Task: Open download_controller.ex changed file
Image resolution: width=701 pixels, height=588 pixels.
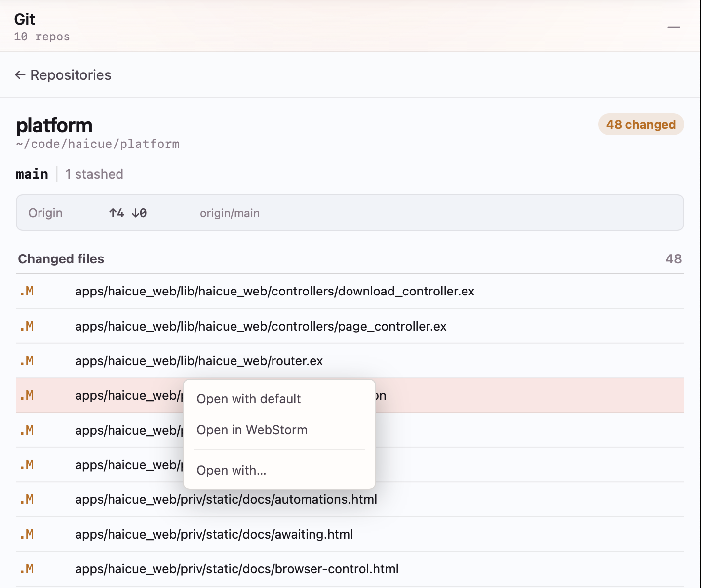Action: 350,292
